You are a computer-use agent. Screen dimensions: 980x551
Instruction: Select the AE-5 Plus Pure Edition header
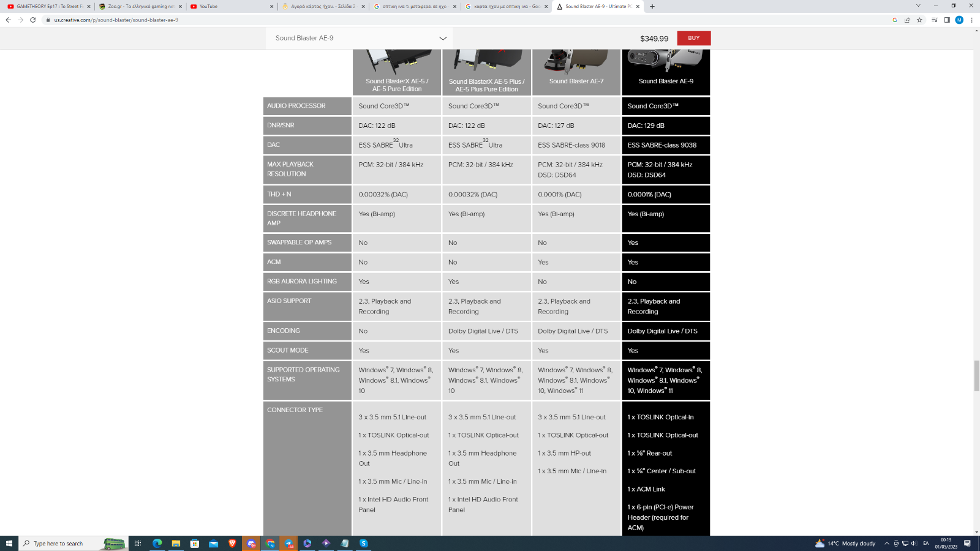click(x=486, y=85)
